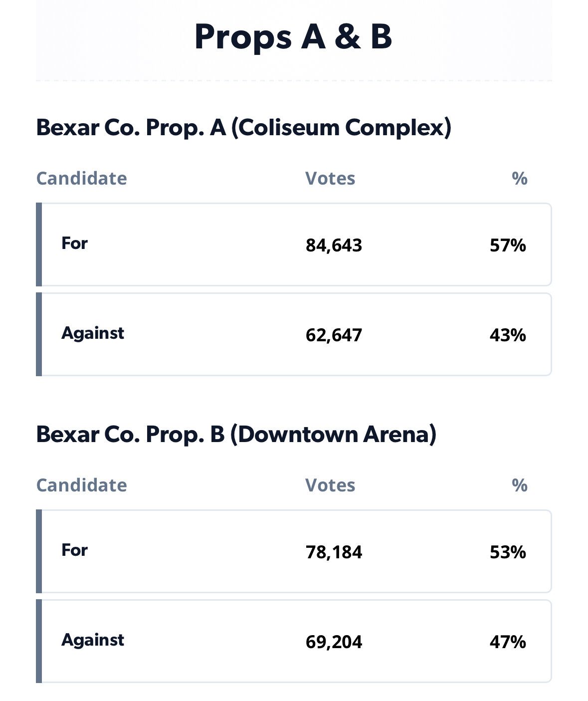Select the For label in Prop. A results
The width and height of the screenshot is (588, 701).
click(74, 243)
